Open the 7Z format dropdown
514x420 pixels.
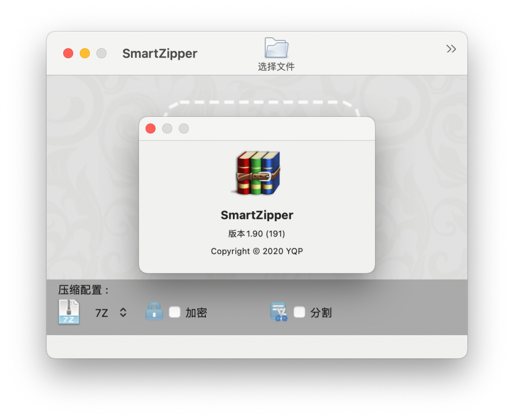tap(111, 313)
